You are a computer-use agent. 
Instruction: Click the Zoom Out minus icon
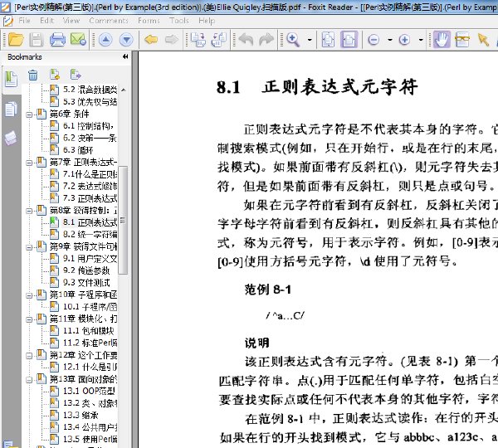(373, 40)
